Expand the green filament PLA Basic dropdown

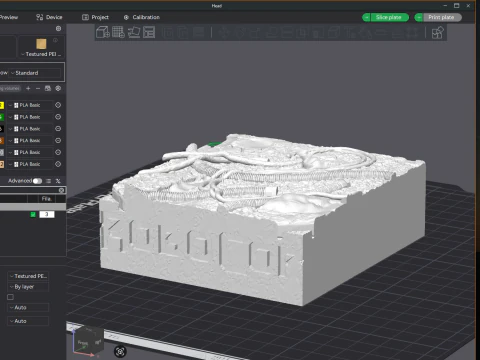pos(30,117)
